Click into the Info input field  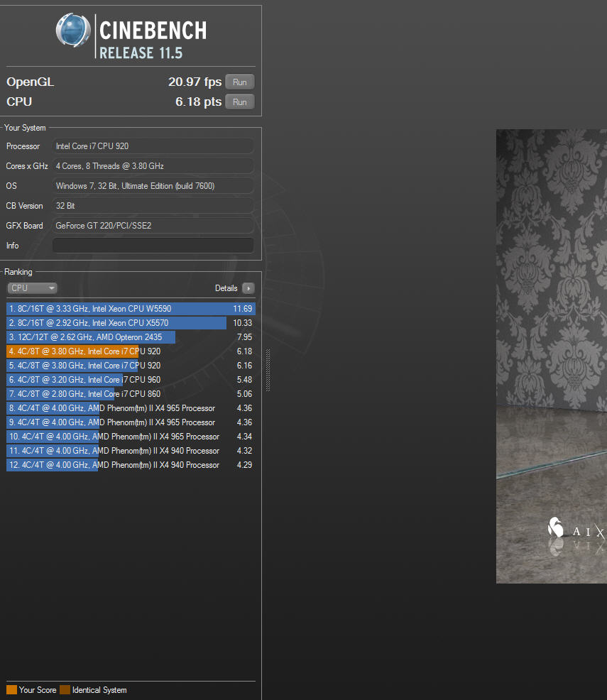[153, 246]
